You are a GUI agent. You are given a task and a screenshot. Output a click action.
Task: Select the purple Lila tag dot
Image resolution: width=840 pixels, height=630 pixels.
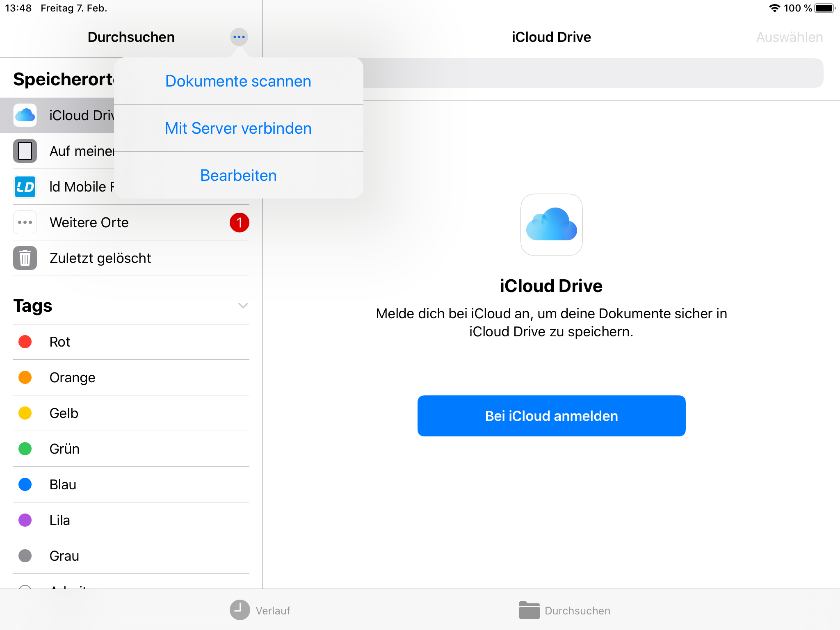(25, 520)
